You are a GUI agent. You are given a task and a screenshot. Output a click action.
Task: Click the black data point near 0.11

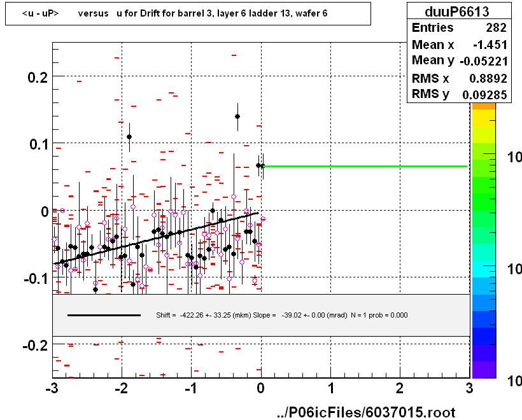click(129, 137)
